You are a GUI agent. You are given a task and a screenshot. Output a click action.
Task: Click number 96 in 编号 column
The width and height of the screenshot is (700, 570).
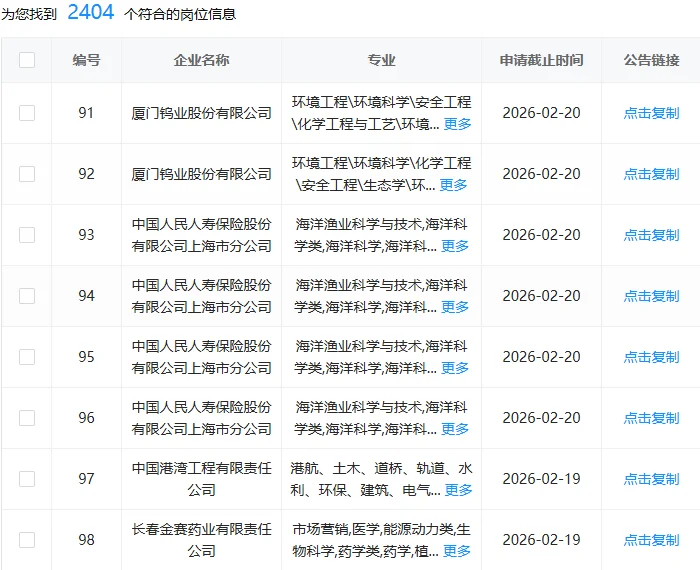(86, 418)
